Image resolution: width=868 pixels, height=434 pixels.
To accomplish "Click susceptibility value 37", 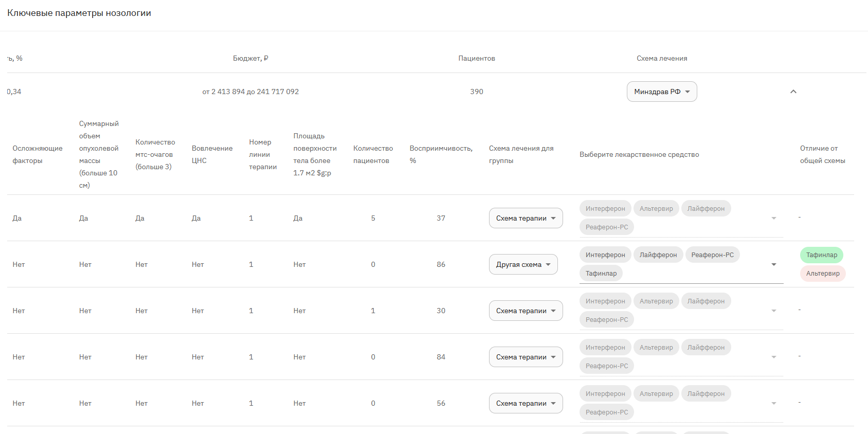I will 441,218.
